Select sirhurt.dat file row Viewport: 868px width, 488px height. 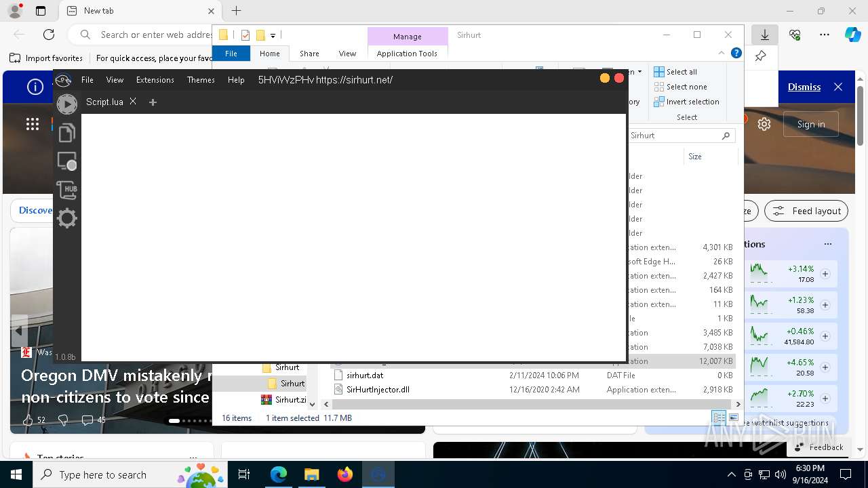click(x=534, y=375)
